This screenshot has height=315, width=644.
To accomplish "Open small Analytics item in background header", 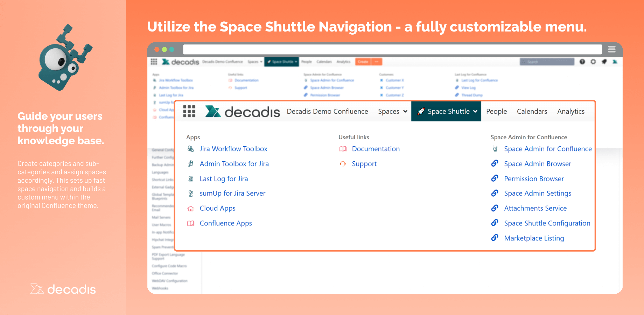I will (343, 62).
